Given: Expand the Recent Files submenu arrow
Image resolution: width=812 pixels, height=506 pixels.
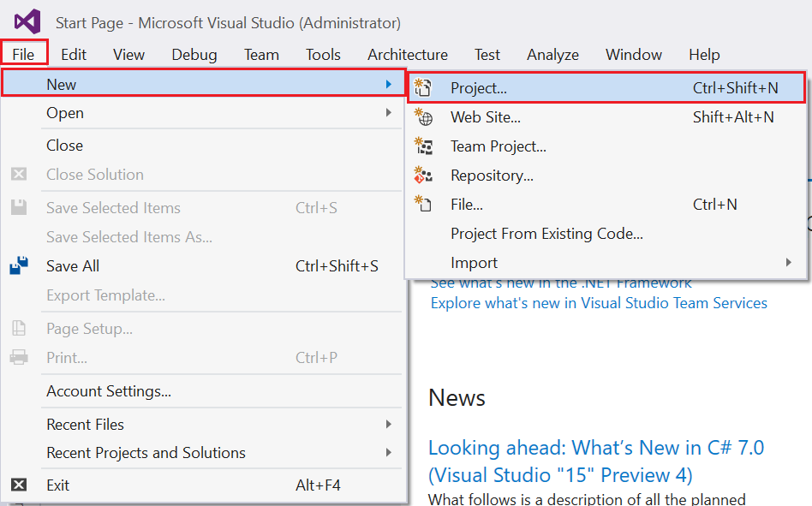Looking at the screenshot, I should tap(388, 424).
